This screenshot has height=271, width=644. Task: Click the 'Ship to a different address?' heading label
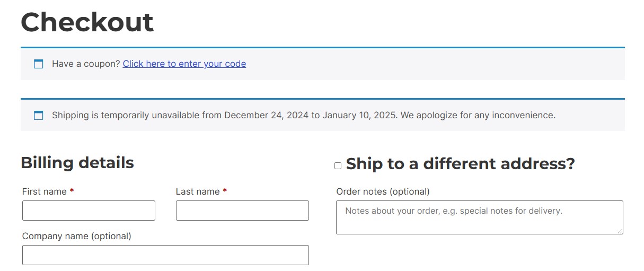[460, 164]
